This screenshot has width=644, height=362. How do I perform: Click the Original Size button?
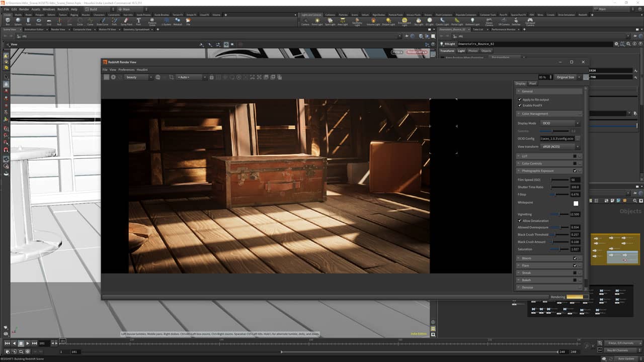(565, 77)
